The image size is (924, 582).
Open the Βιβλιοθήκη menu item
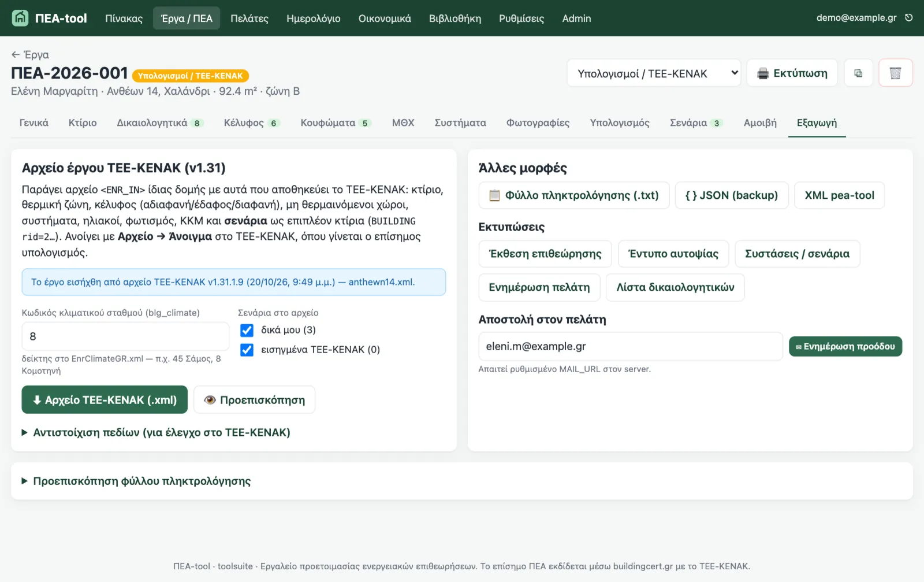(455, 18)
